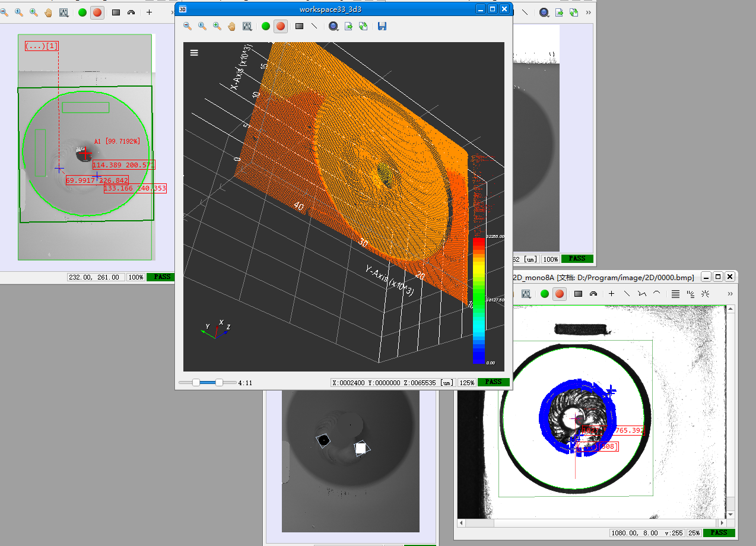Click 125% zoom level in 3D status bar
This screenshot has width=756, height=546.
pos(467,383)
